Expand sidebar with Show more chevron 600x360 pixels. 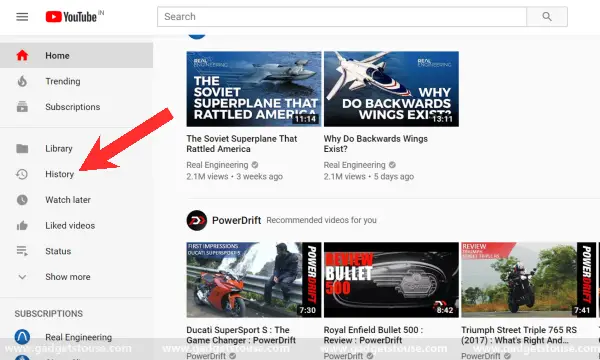[x=22, y=277]
